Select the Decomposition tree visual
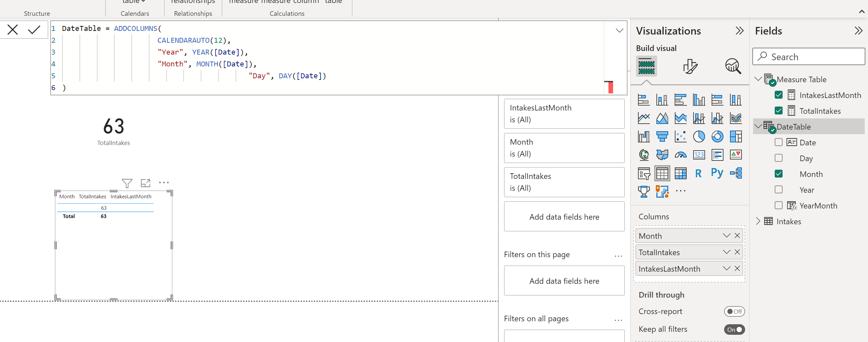 pyautogui.click(x=736, y=173)
